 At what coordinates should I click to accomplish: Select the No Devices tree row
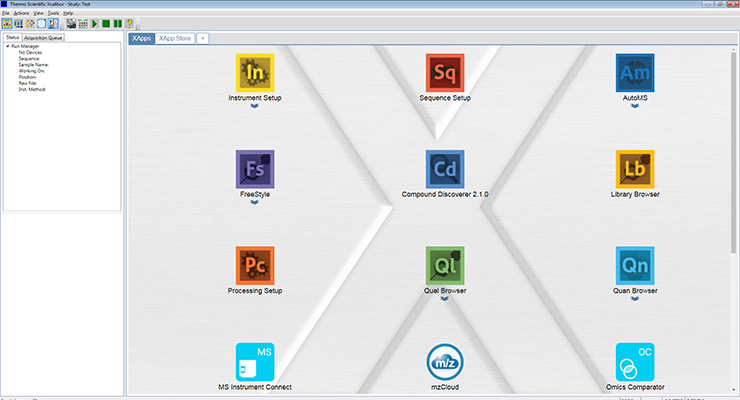point(30,52)
